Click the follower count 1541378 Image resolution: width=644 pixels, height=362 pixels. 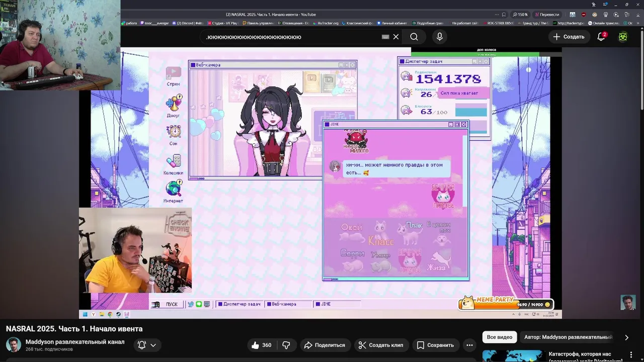[448, 79]
